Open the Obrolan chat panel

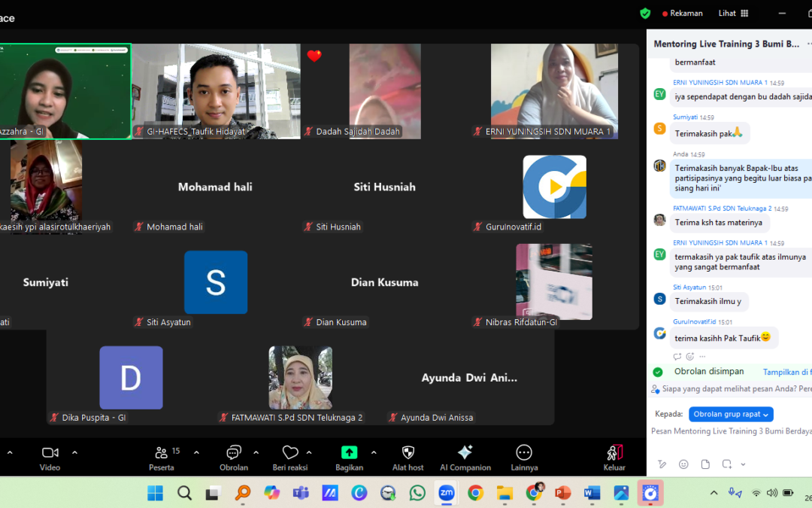pyautogui.click(x=234, y=458)
